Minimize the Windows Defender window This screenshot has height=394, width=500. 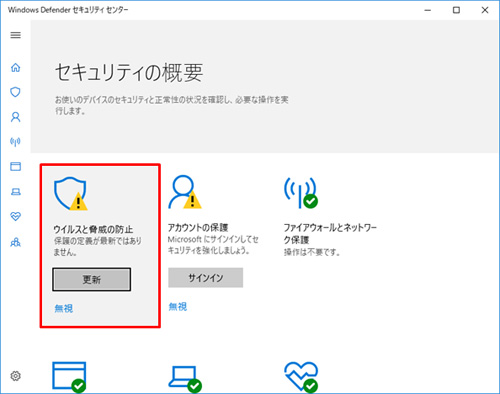(x=428, y=10)
